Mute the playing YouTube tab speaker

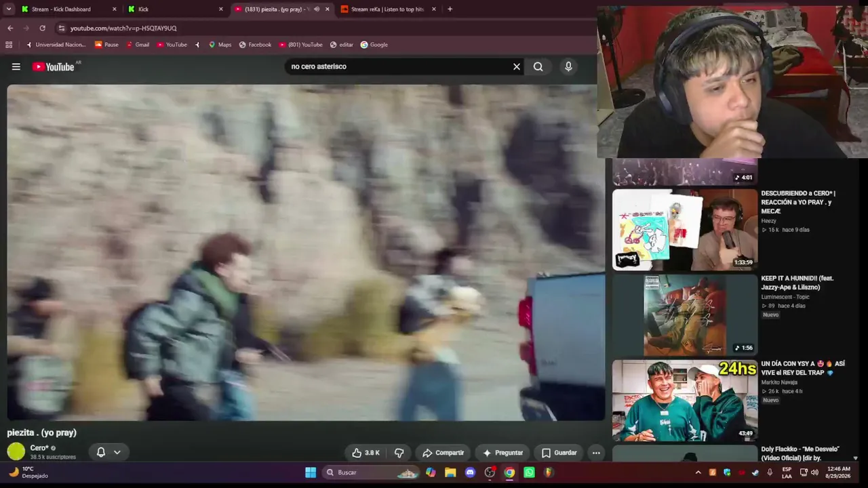(316, 9)
